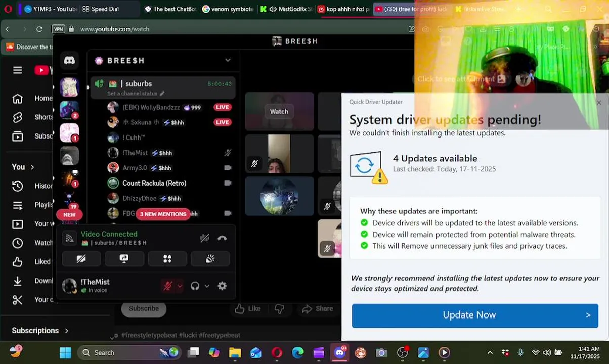Open the server with 19 notifications

coord(69,200)
